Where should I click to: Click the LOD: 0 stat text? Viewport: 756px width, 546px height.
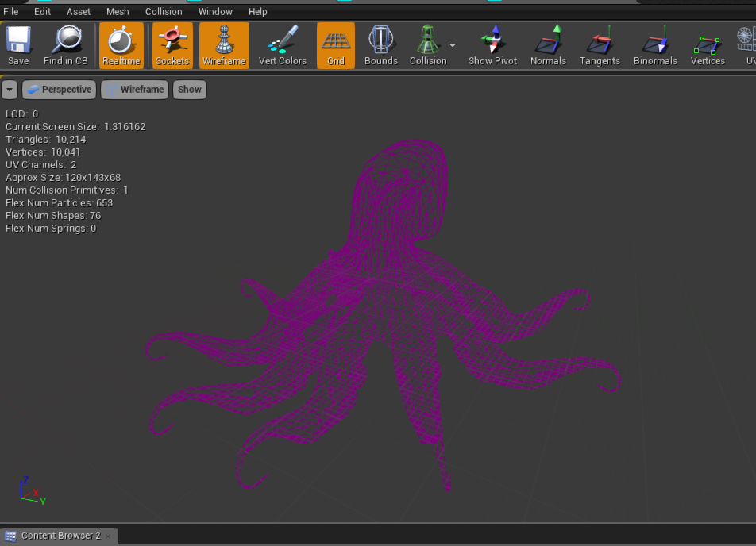(21, 114)
